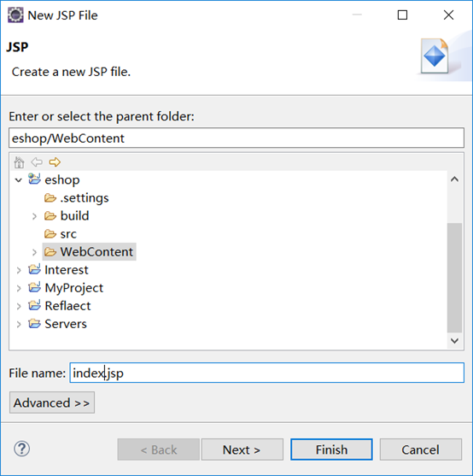Click inside the parent folder path field
This screenshot has width=473, height=476.
(236, 138)
